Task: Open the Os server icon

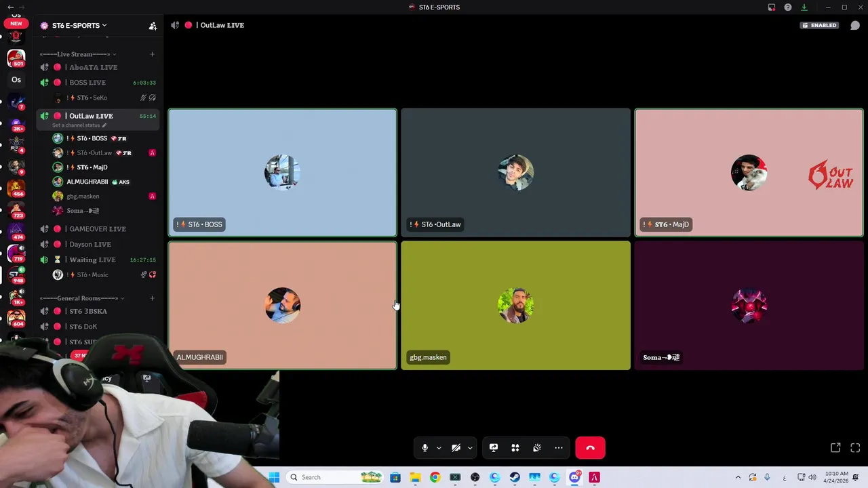Action: click(x=16, y=80)
